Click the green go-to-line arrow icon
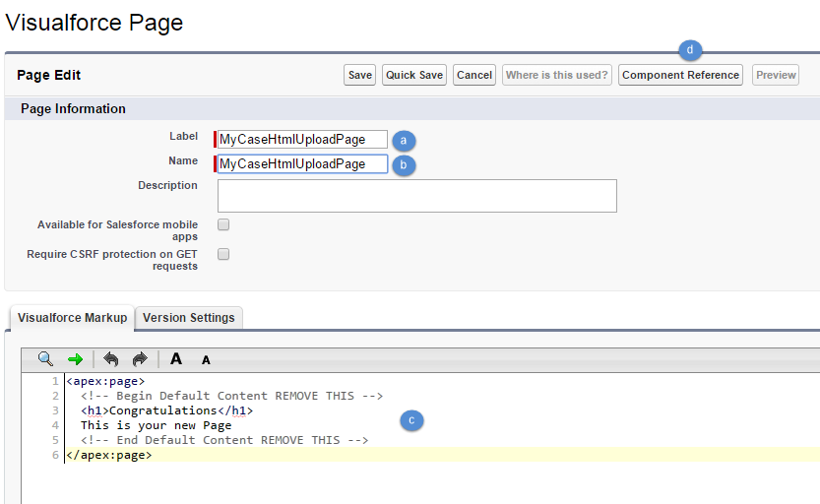Image resolution: width=820 pixels, height=504 pixels. tap(75, 359)
